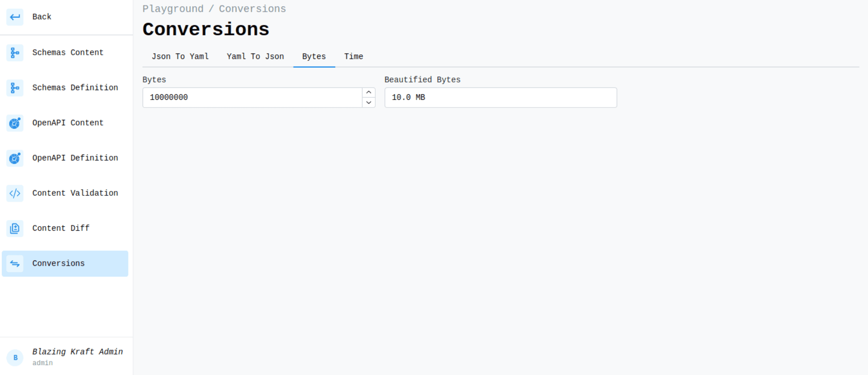Viewport: 868px width, 375px height.
Task: Click the Playground breadcrumb link
Action: (173, 9)
